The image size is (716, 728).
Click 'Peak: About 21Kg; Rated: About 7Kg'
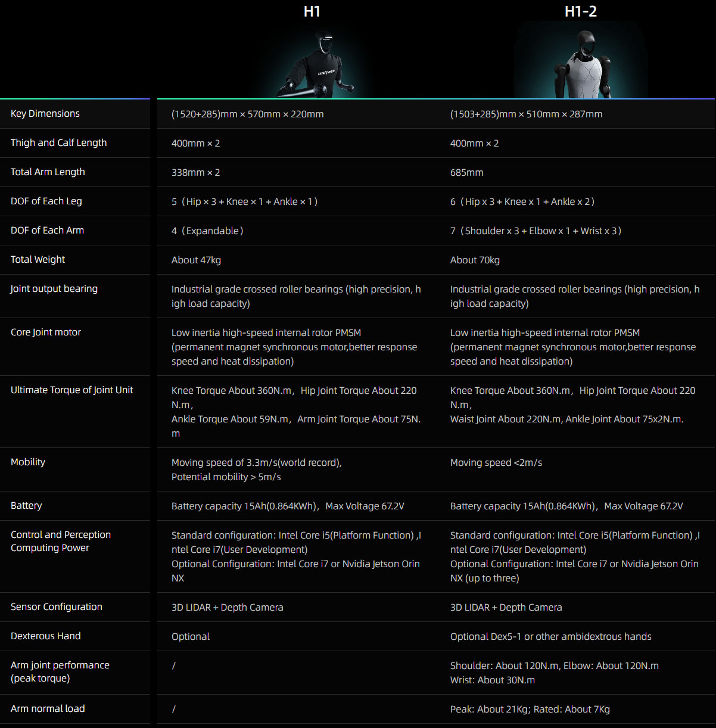(x=530, y=709)
